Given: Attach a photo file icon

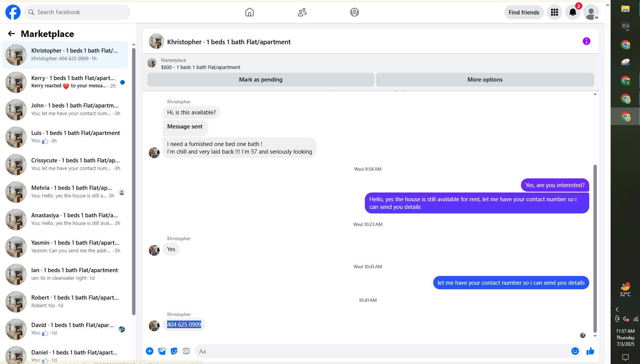Looking at the screenshot, I should (x=162, y=351).
